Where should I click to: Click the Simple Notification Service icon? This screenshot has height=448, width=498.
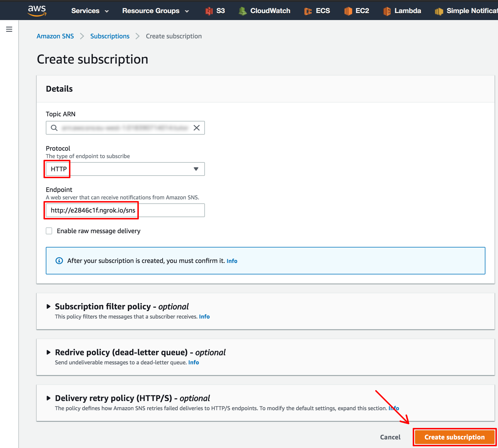[x=439, y=11]
